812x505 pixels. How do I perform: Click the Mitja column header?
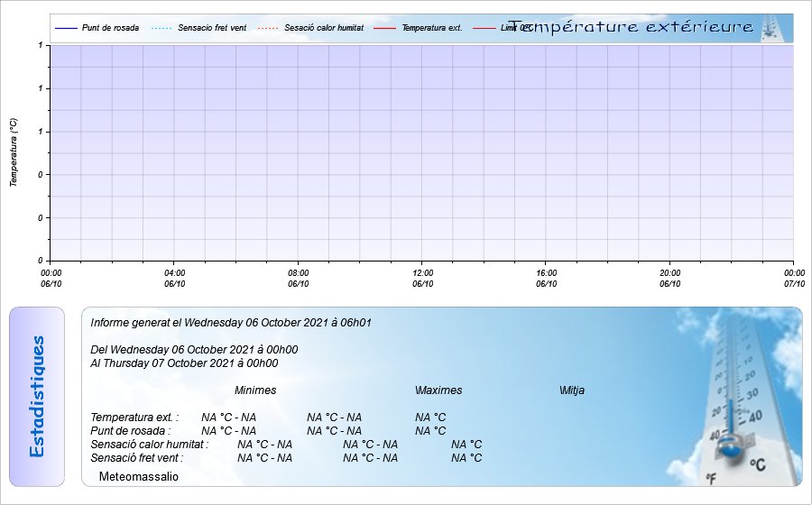click(572, 390)
